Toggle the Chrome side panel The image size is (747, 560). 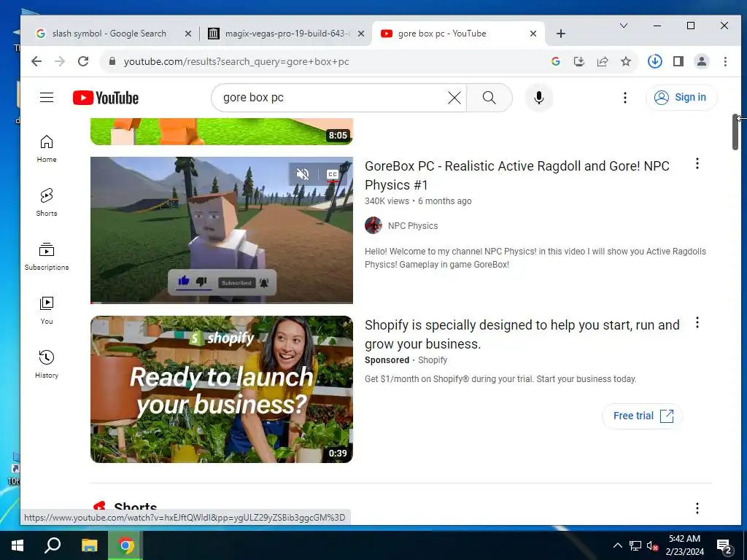pyautogui.click(x=678, y=61)
